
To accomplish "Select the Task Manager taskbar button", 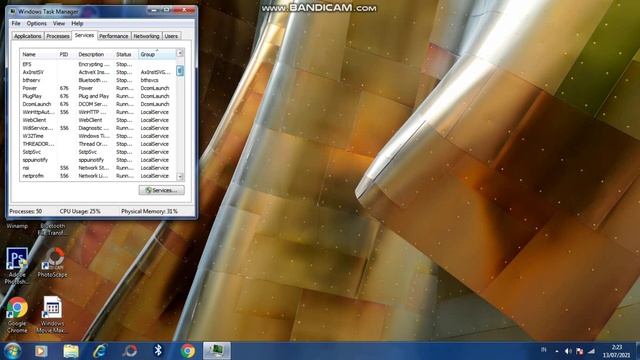I will click(217, 351).
